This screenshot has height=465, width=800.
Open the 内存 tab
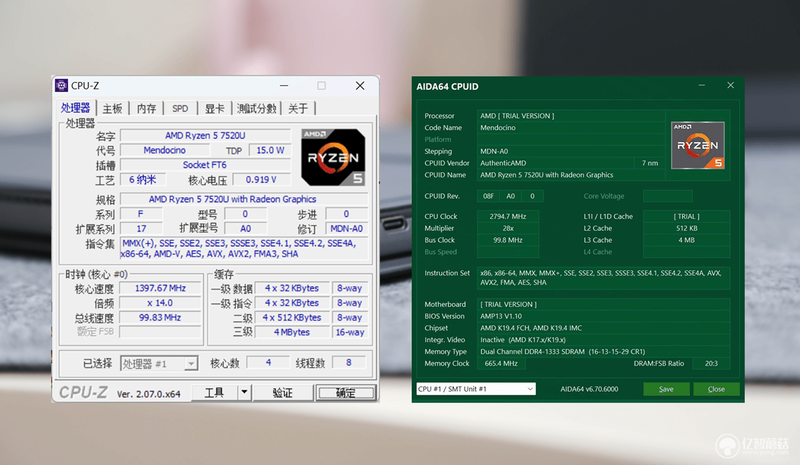click(x=146, y=109)
